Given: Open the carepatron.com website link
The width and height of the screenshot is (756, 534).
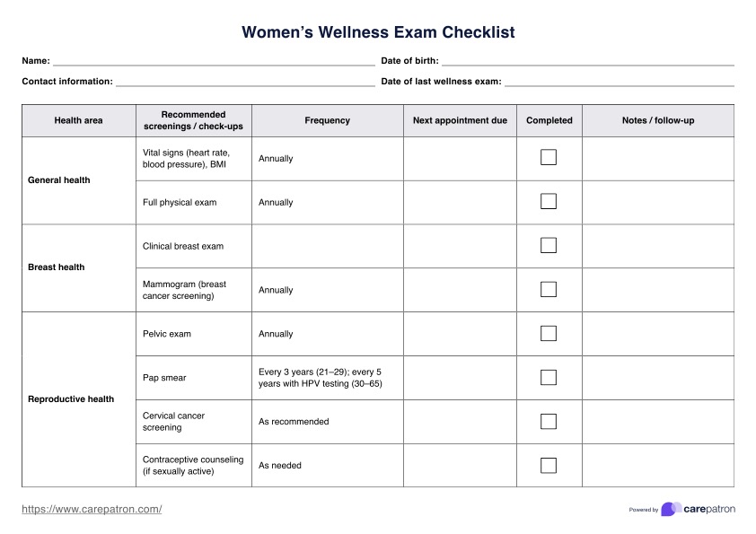Looking at the screenshot, I should pyautogui.click(x=92, y=509).
